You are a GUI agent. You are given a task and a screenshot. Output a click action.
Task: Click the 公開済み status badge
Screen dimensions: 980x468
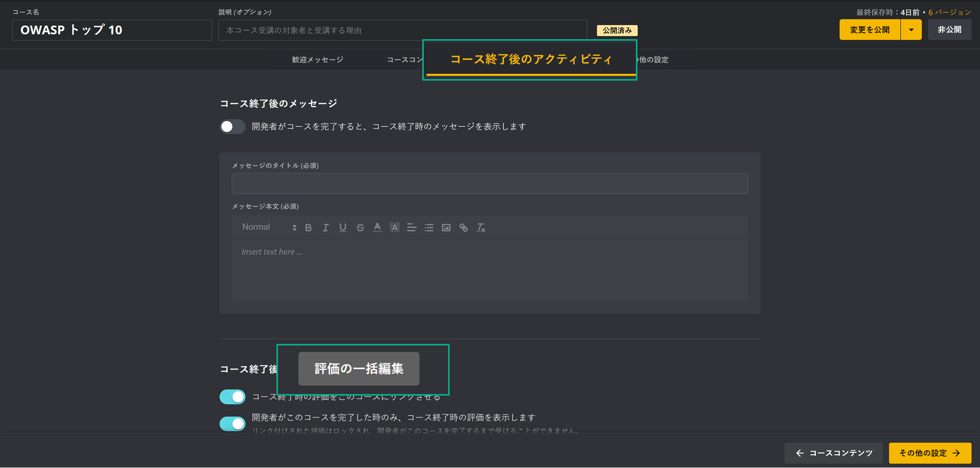(617, 30)
